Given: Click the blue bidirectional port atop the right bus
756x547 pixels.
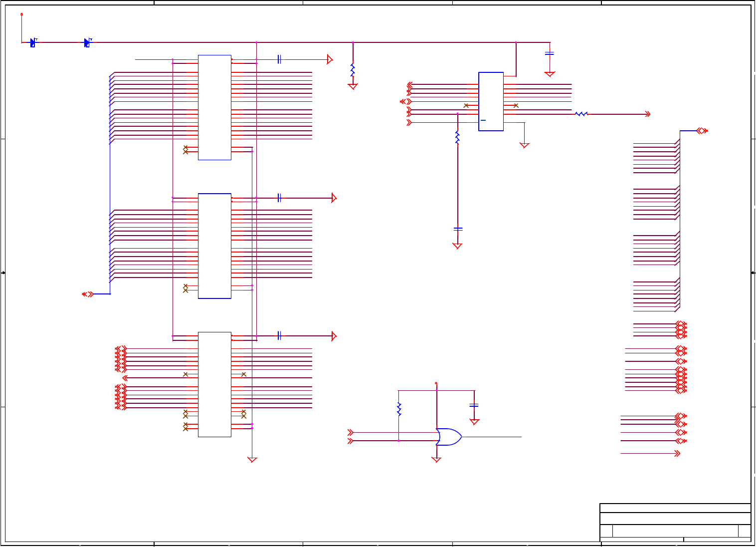Looking at the screenshot, I should coord(702,131).
